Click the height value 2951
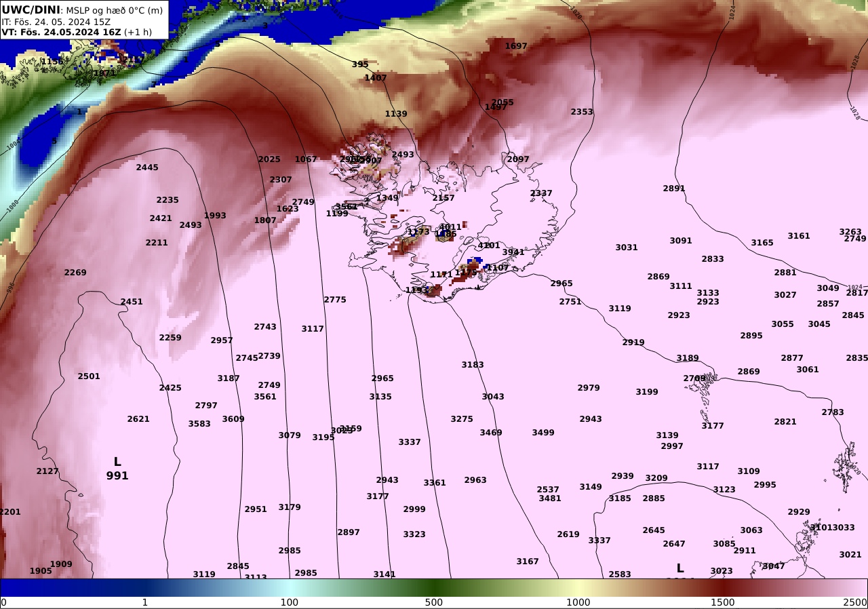 (256, 509)
